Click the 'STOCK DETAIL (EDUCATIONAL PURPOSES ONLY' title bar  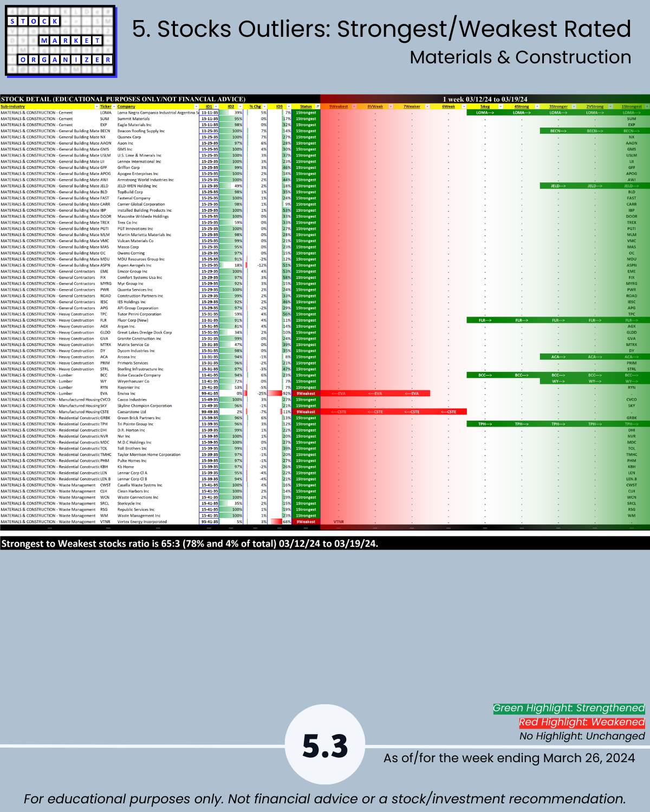click(160, 99)
